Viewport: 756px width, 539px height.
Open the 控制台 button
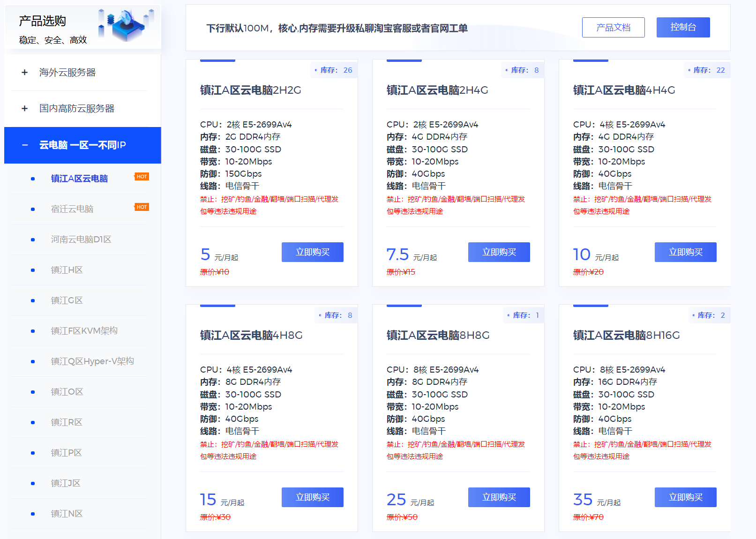tap(683, 27)
